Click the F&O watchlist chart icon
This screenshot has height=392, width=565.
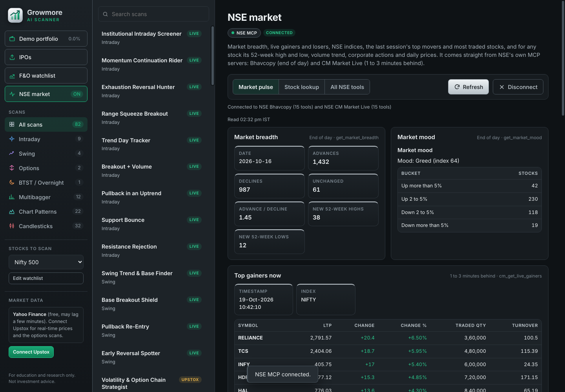click(12, 76)
